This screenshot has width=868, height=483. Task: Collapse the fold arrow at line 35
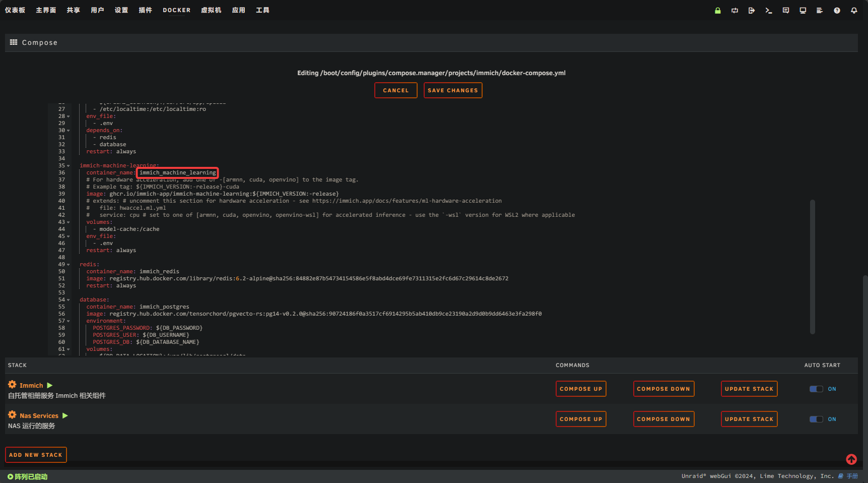tap(69, 166)
